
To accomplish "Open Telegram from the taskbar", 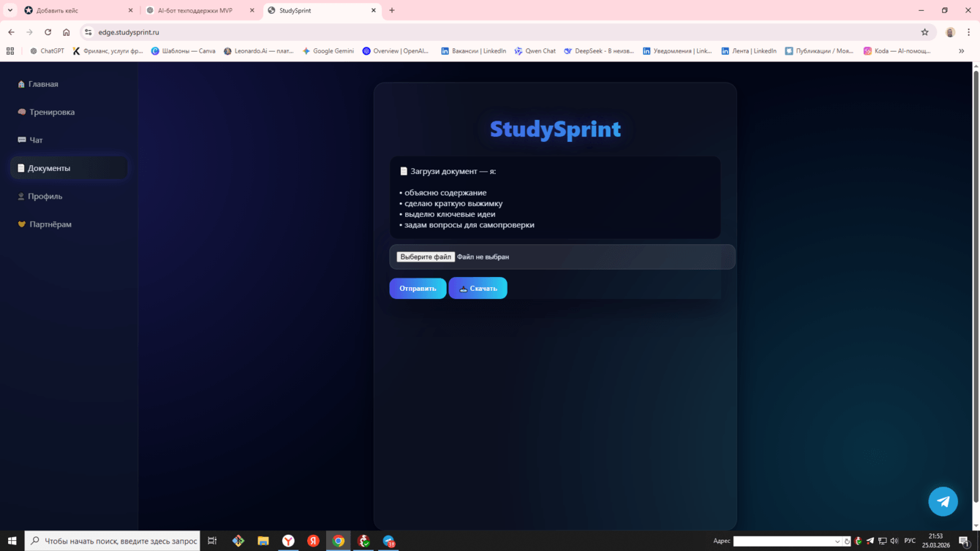I will [x=388, y=541].
